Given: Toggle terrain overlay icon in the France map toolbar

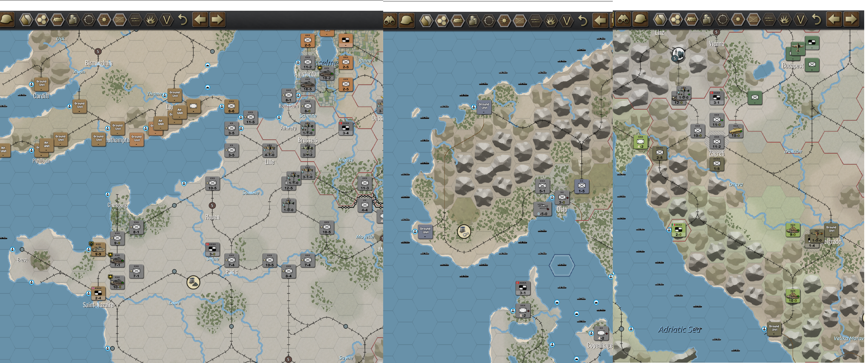Looking at the screenshot, I should (x=26, y=20).
